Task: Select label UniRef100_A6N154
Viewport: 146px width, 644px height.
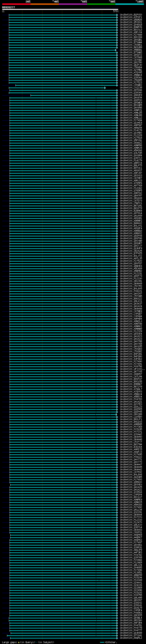Action: pyautogui.click(x=131, y=128)
